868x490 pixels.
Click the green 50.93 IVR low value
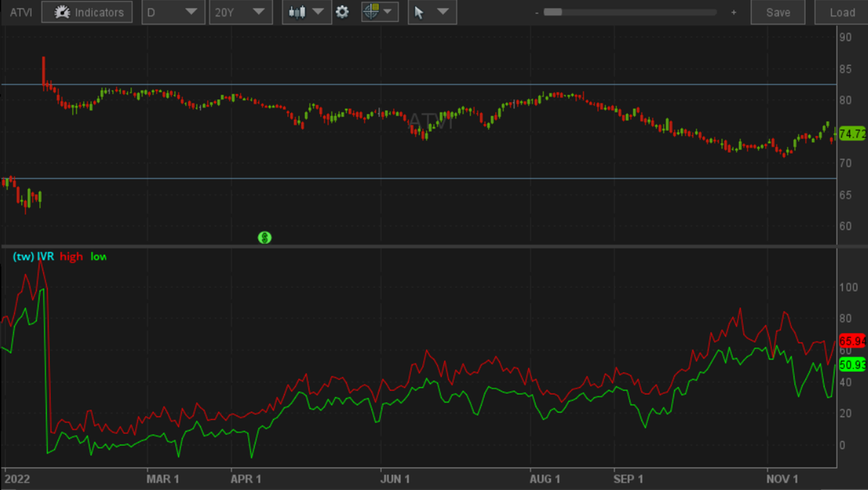pyautogui.click(x=853, y=365)
